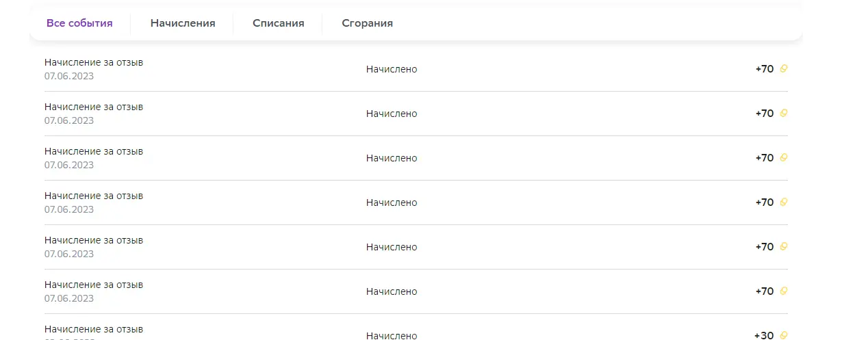The image size is (868, 340).
Task: Click the coin icon in the second entry
Action: click(x=784, y=113)
